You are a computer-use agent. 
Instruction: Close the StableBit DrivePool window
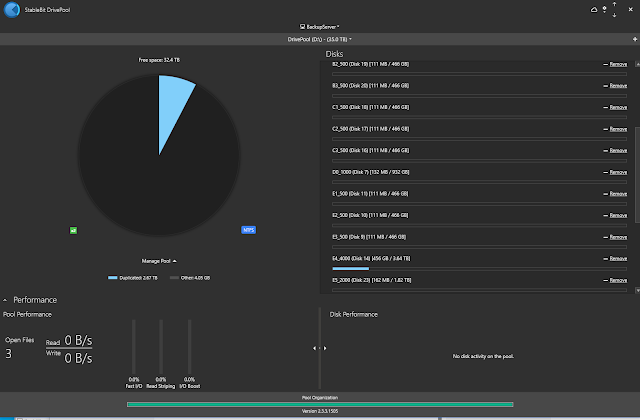[x=630, y=9]
